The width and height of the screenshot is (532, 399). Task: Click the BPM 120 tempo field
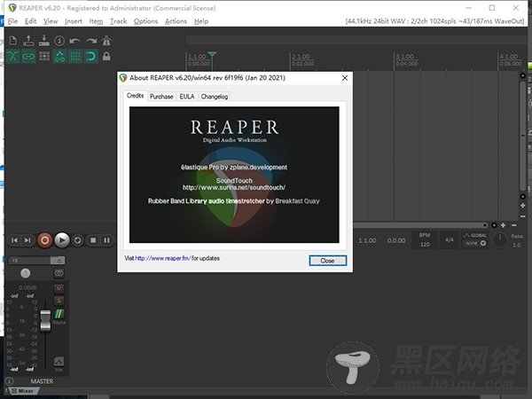point(425,240)
